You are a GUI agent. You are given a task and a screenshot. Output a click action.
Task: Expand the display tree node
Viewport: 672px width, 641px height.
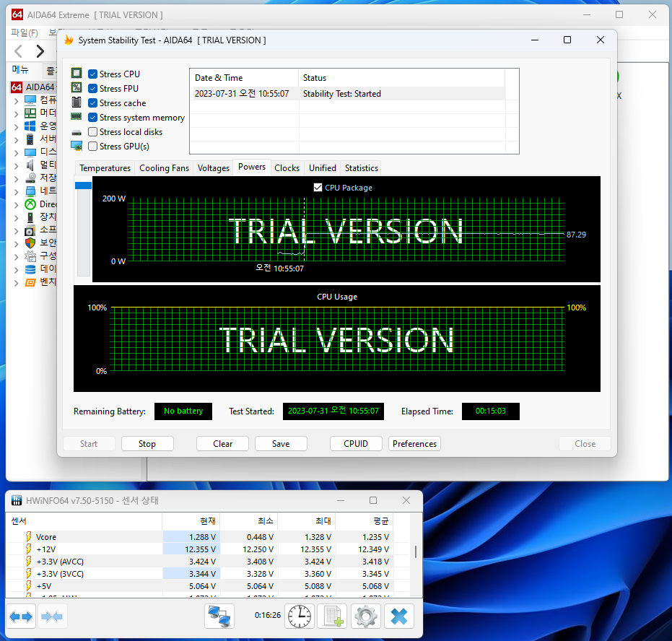[x=16, y=152]
